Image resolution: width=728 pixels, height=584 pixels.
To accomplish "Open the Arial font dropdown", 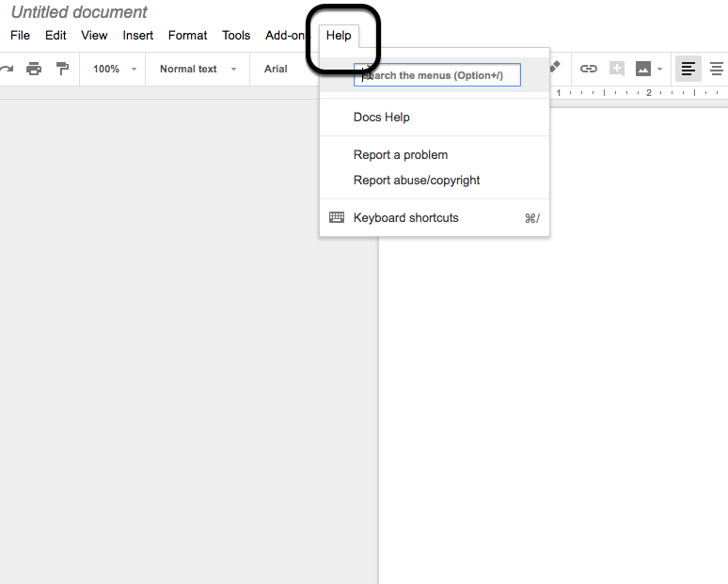I will click(x=277, y=69).
